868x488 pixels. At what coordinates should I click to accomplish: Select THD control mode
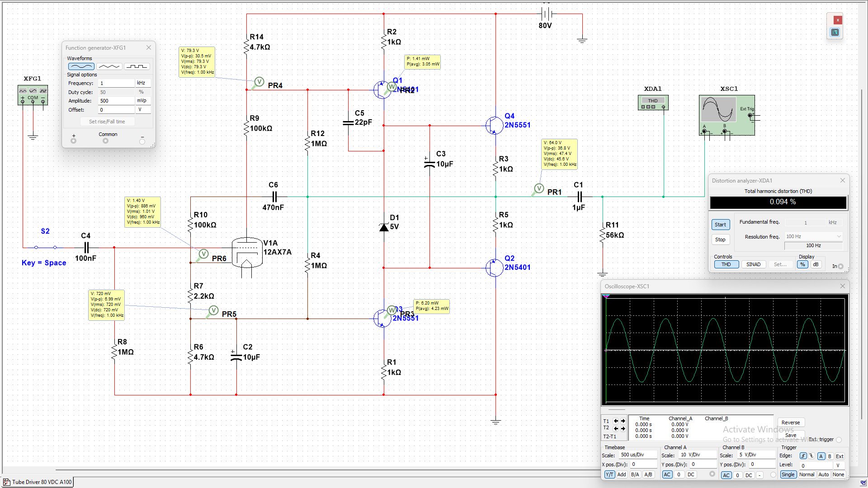726,264
